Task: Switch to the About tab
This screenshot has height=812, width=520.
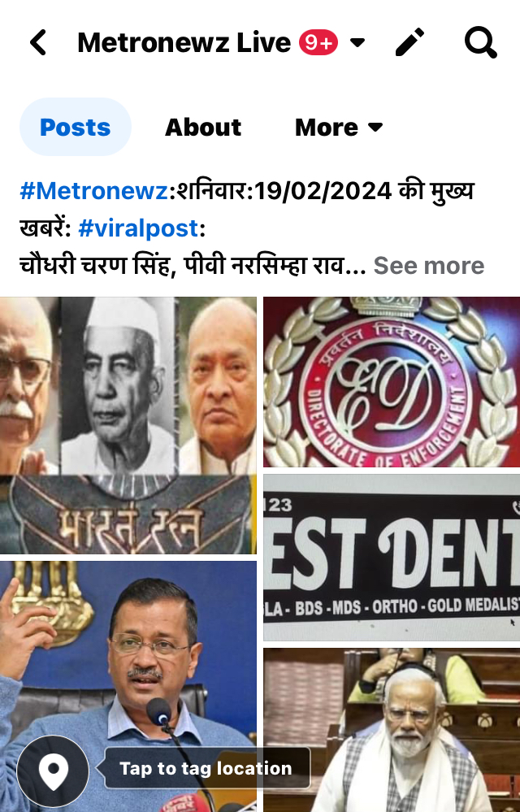Action: click(203, 128)
